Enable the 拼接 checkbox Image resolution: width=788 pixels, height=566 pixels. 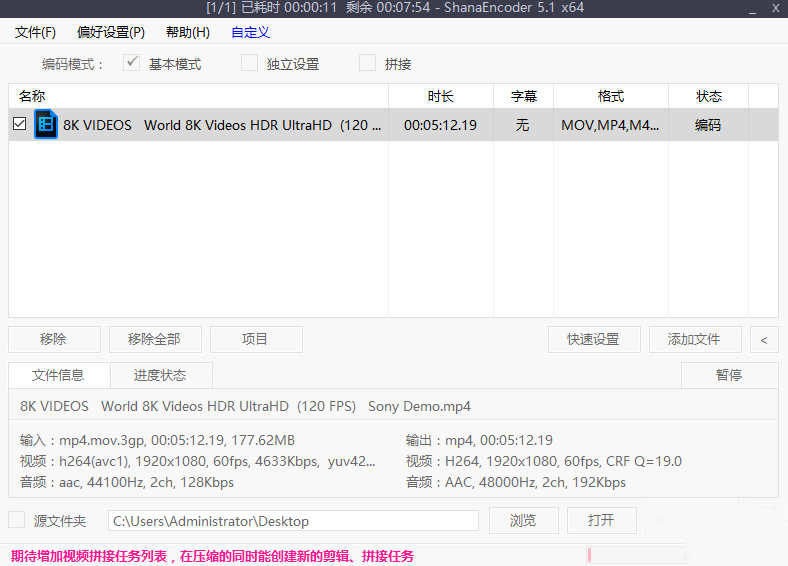click(x=367, y=63)
